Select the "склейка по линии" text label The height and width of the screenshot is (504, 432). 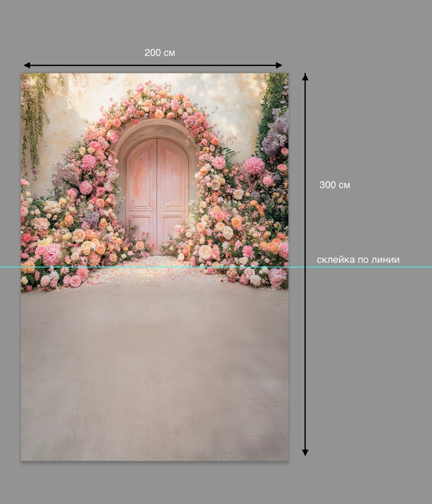pos(358,260)
